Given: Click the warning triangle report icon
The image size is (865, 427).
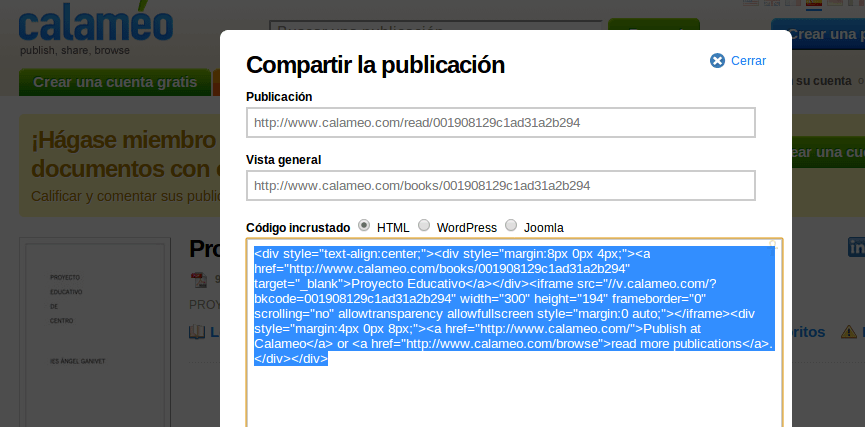Looking at the screenshot, I should point(848,332).
